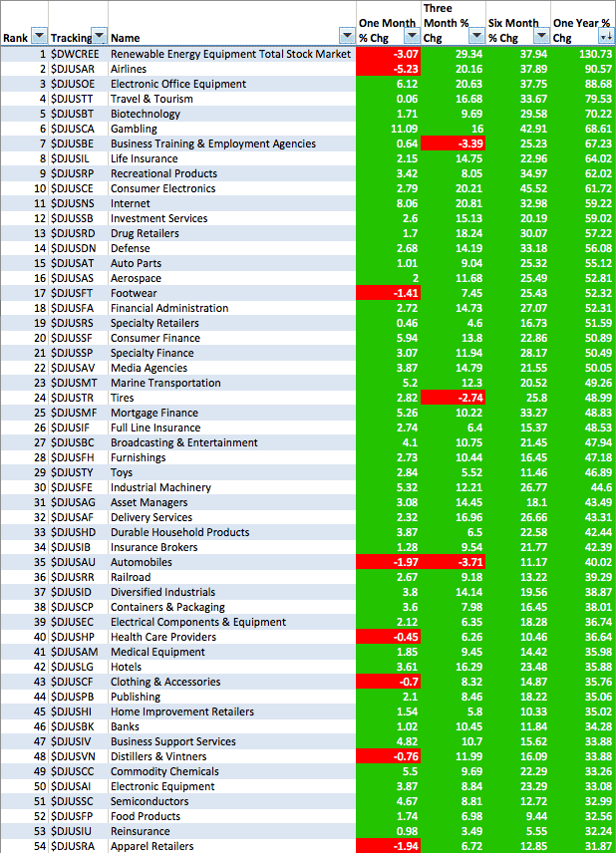The width and height of the screenshot is (616, 853).
Task: Select the 'Name' header cell
Action: 232,23
